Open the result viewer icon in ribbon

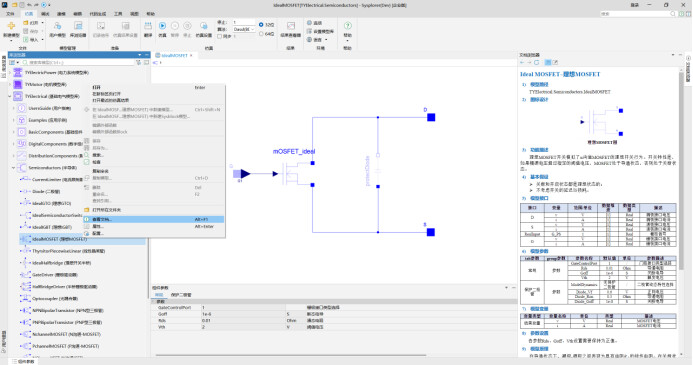[x=290, y=26]
